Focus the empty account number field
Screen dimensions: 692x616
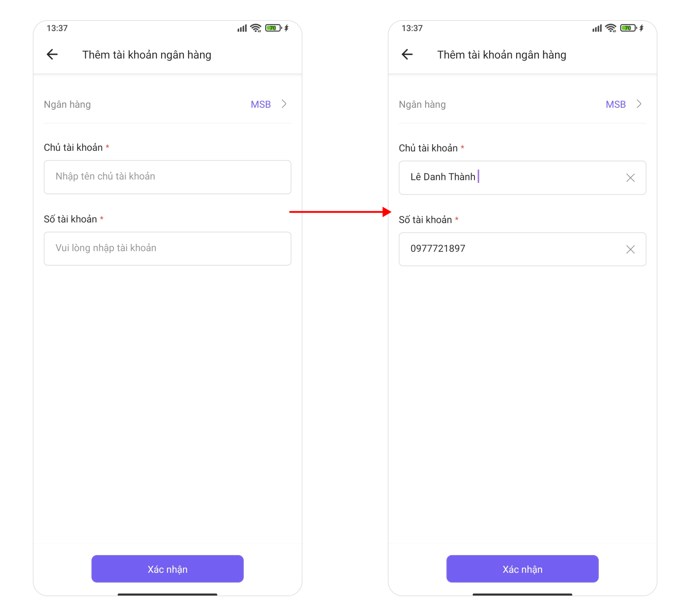coord(167,249)
